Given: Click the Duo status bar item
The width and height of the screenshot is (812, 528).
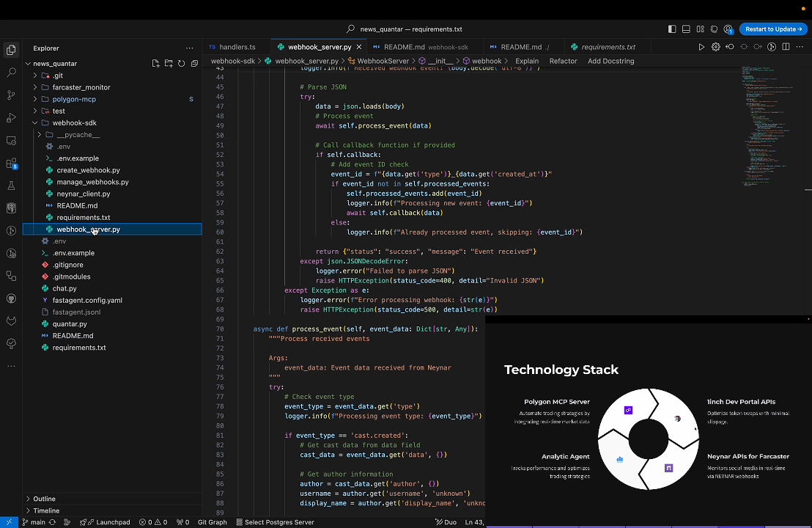Looking at the screenshot, I should click(446, 522).
